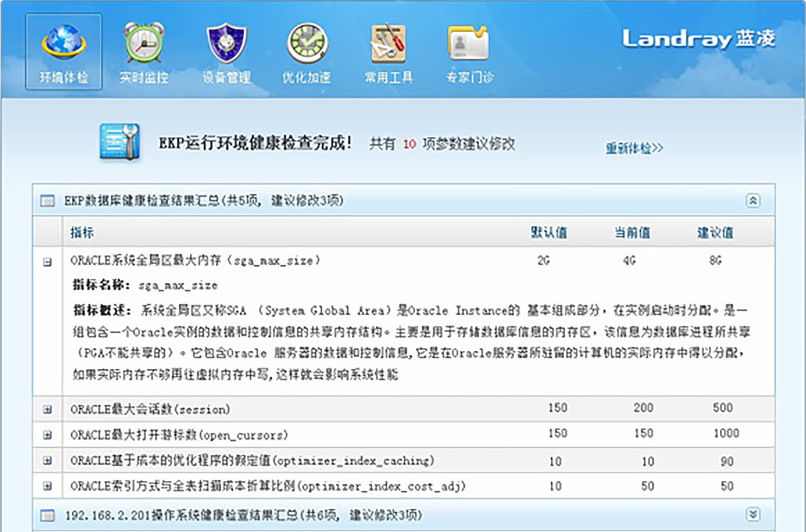Viewport: 806px width, 532px height.
Task: Click the 192.168.2.201 section table icon
Action: [x=47, y=515]
